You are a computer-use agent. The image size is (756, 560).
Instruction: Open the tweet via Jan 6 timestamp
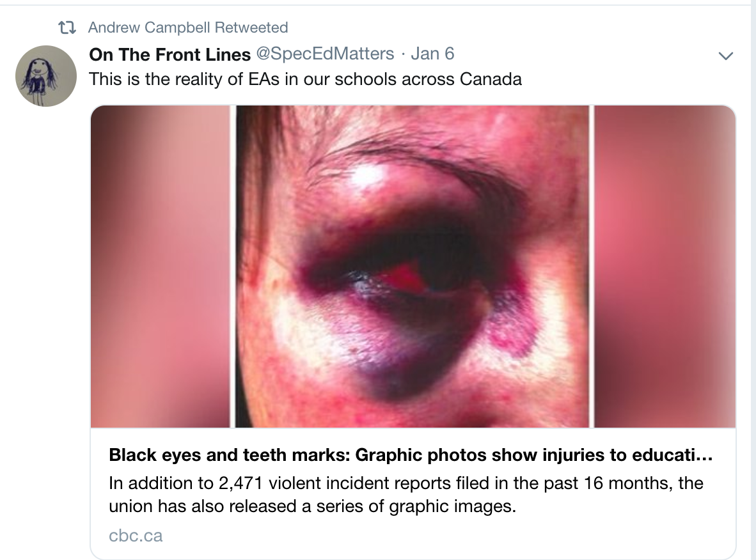click(x=432, y=54)
